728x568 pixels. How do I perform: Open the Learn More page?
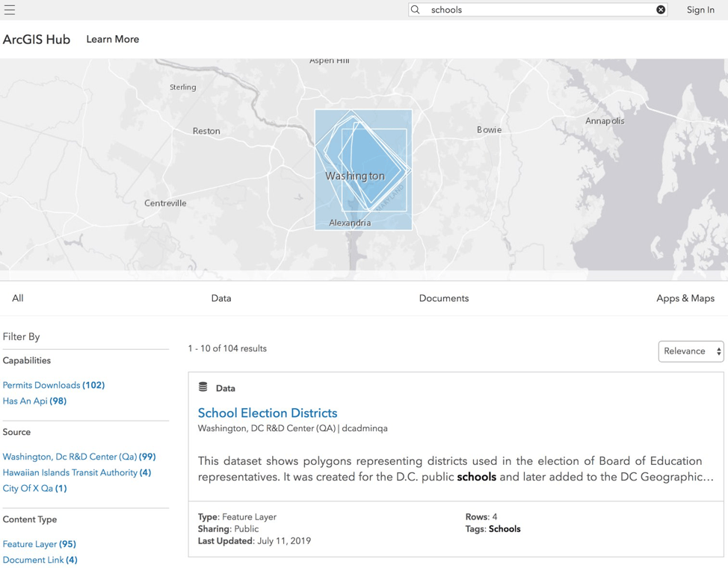112,39
